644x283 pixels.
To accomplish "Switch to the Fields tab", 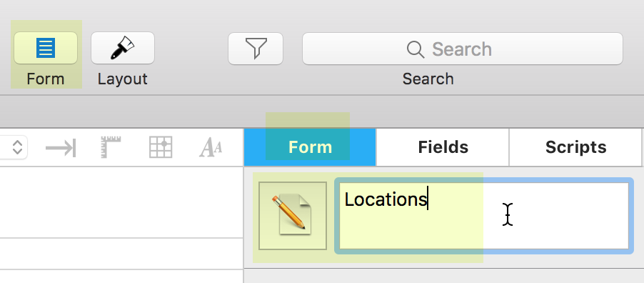I will point(443,147).
